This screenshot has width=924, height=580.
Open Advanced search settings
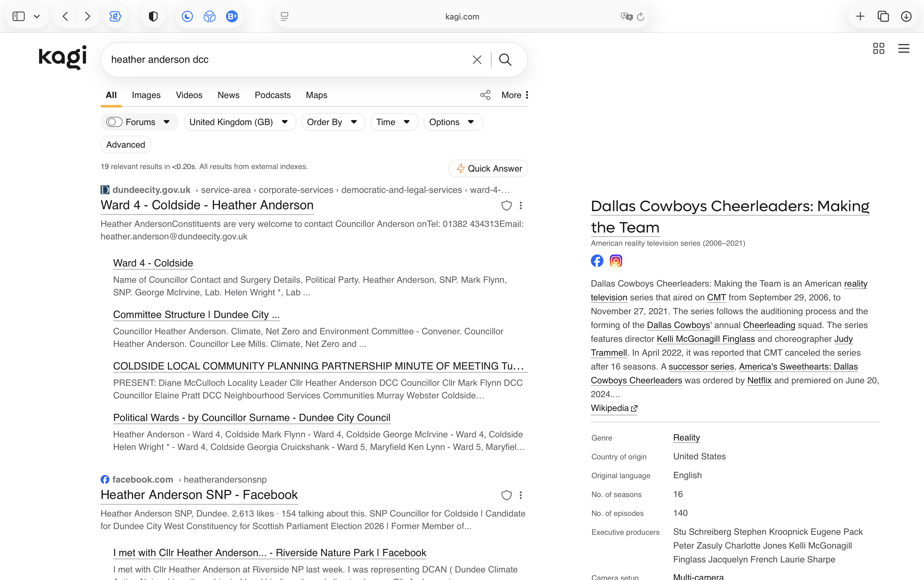coord(125,145)
